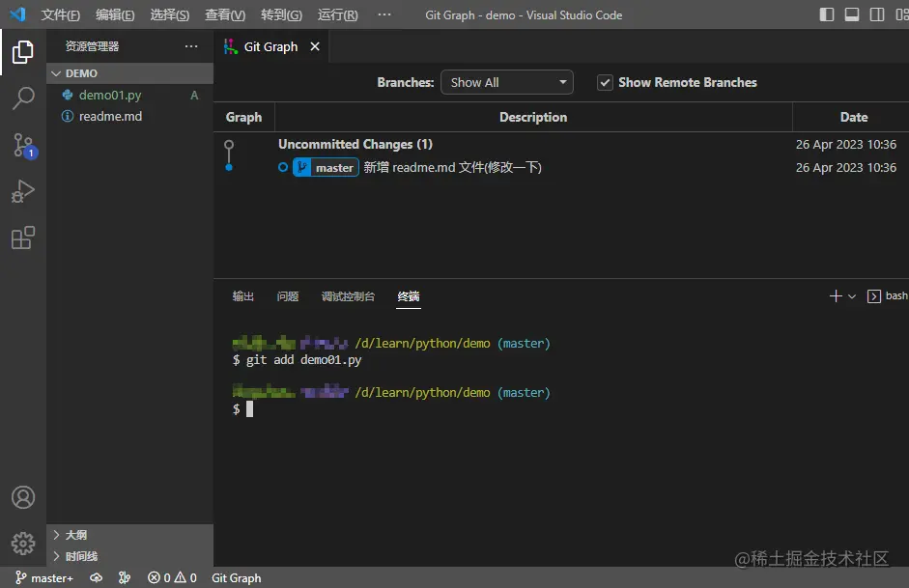Switch to the 输出 output panel tab
The height and width of the screenshot is (588, 909).
tap(242, 296)
